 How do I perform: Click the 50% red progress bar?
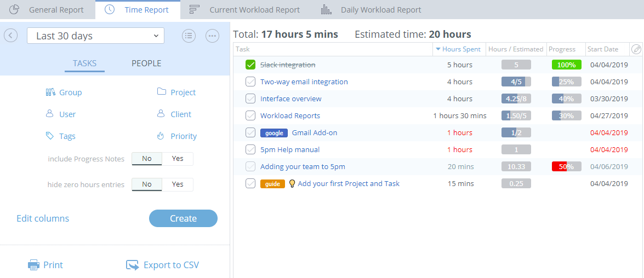566,167
